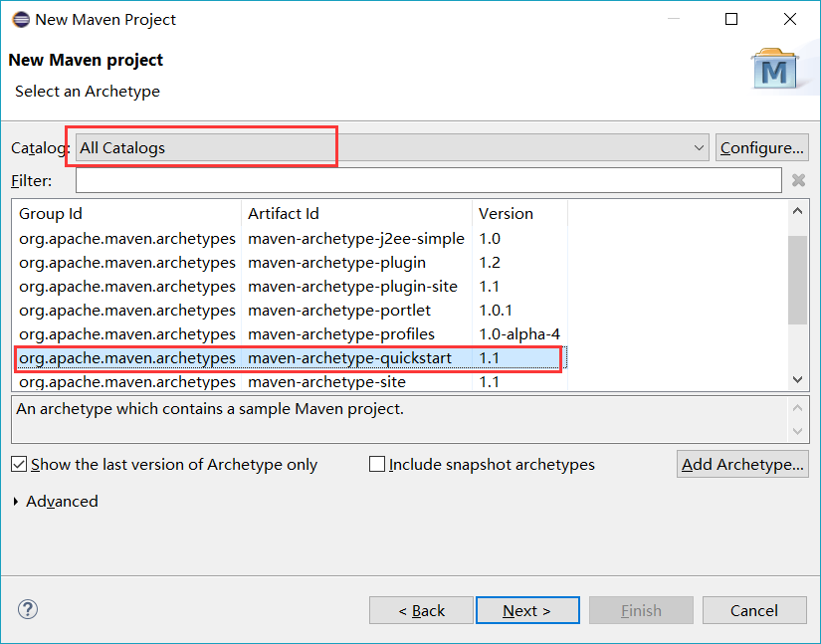Sort by Group Id column header

[127, 214]
